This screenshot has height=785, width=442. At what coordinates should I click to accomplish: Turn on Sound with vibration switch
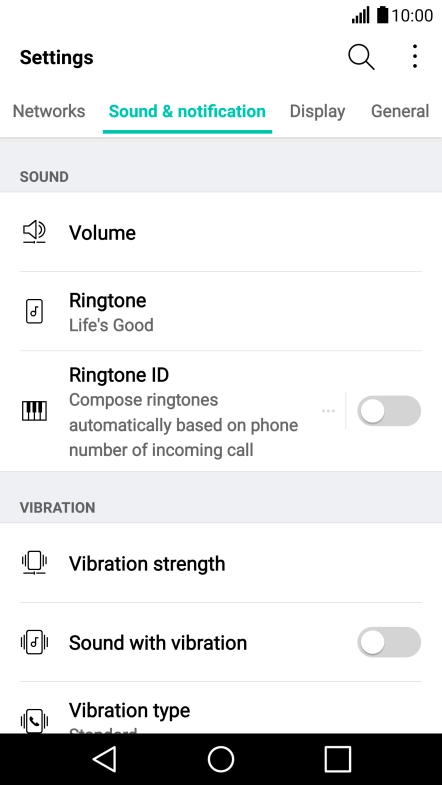[x=389, y=642]
